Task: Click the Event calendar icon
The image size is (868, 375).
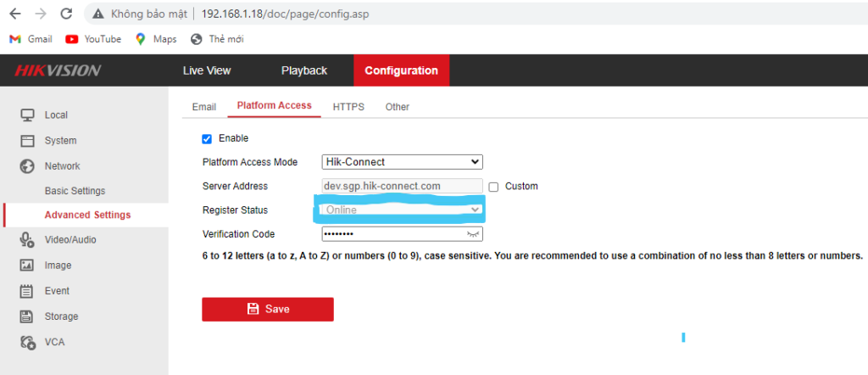Action: point(27,291)
